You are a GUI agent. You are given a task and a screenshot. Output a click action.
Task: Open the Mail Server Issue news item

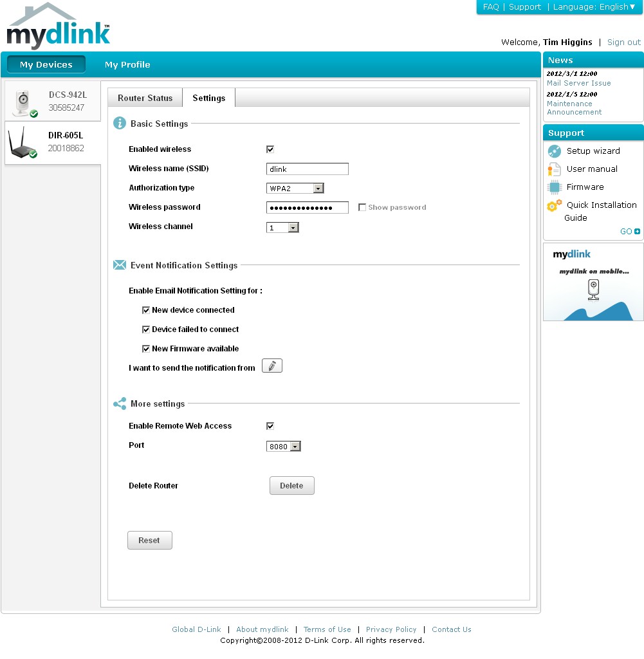(578, 83)
